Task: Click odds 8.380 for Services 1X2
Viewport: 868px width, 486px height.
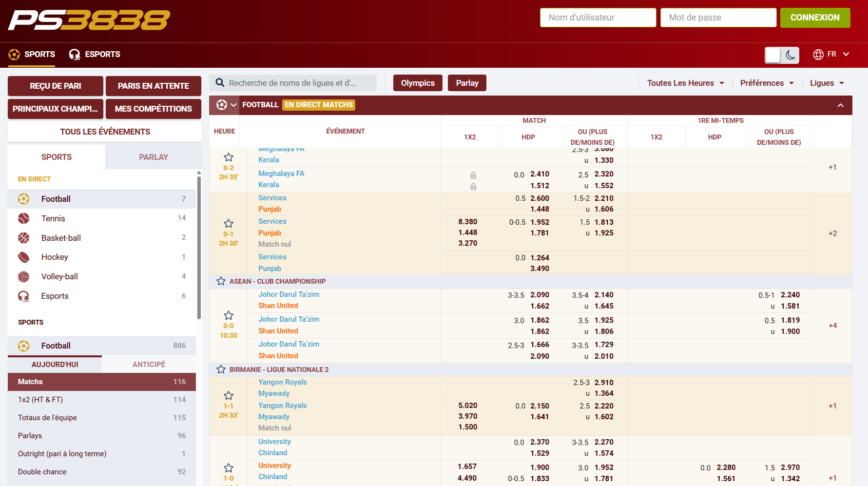Action: pyautogui.click(x=468, y=222)
